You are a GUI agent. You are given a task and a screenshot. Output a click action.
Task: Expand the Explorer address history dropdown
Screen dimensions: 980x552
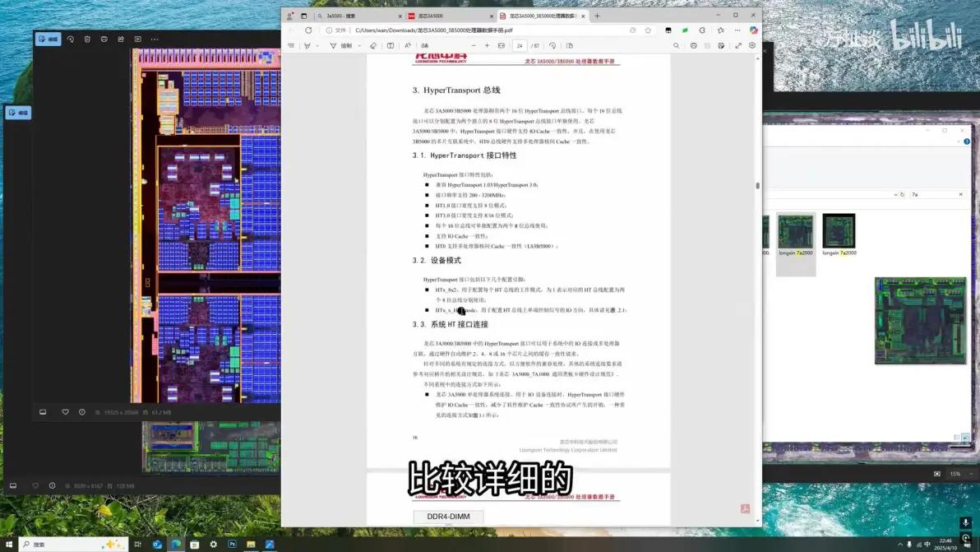895,194
